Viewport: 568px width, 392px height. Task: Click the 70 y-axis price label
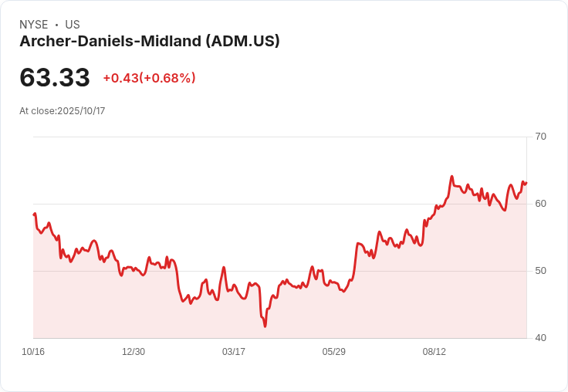tap(540, 137)
